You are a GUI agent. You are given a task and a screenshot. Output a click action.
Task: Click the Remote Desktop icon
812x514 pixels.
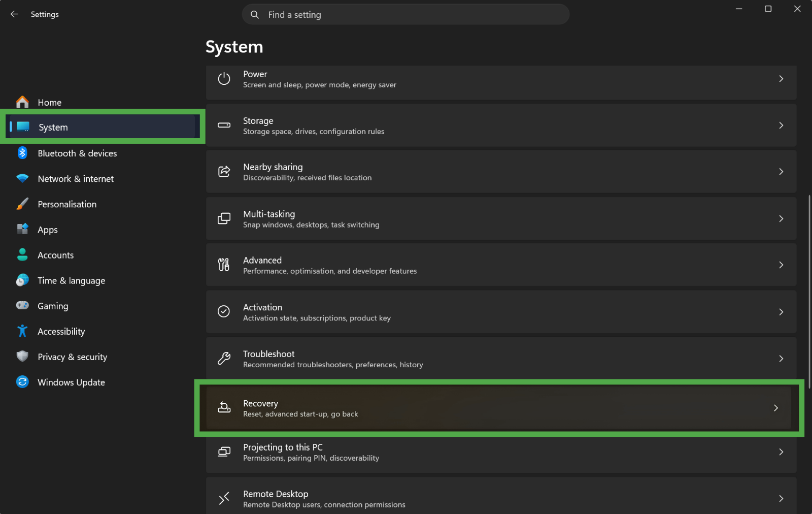pyautogui.click(x=224, y=498)
